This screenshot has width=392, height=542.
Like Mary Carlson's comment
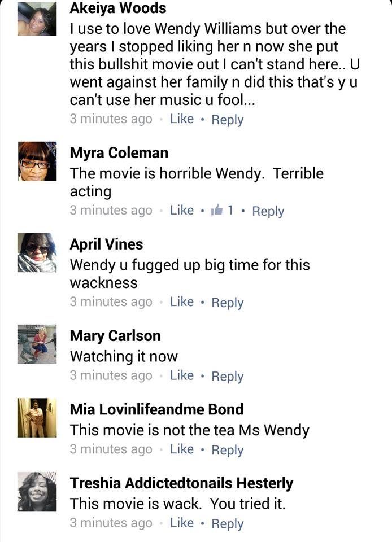[x=182, y=376]
